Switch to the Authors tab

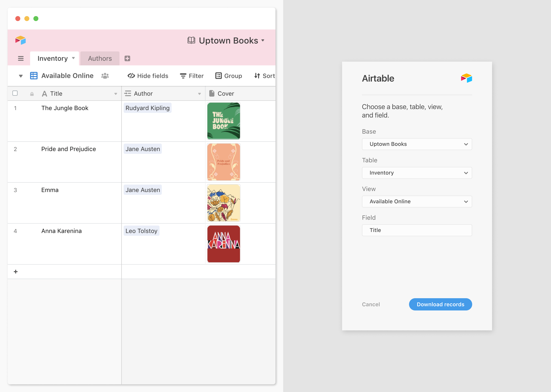pos(100,58)
